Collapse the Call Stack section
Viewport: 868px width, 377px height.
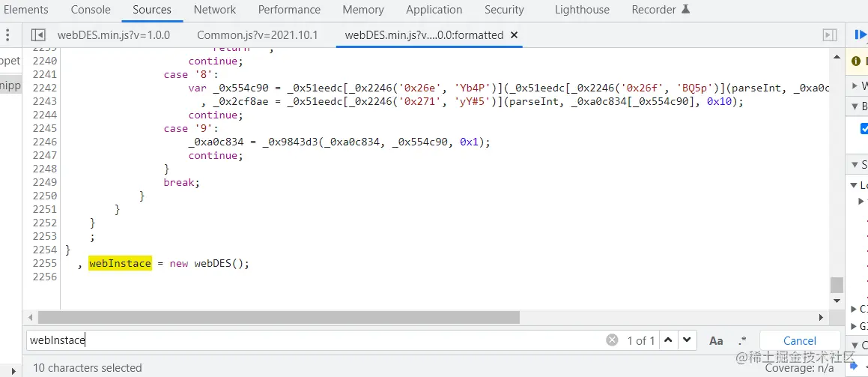(854, 346)
